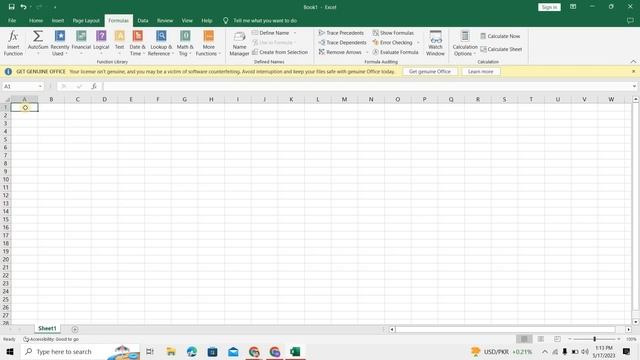640x360 pixels.
Task: Click the Sign in button
Action: [549, 7]
